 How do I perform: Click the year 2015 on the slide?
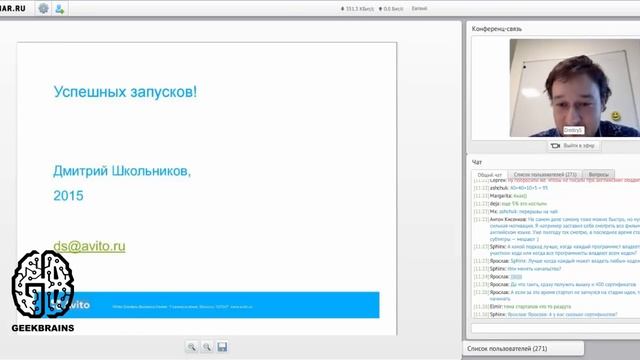pyautogui.click(x=68, y=196)
